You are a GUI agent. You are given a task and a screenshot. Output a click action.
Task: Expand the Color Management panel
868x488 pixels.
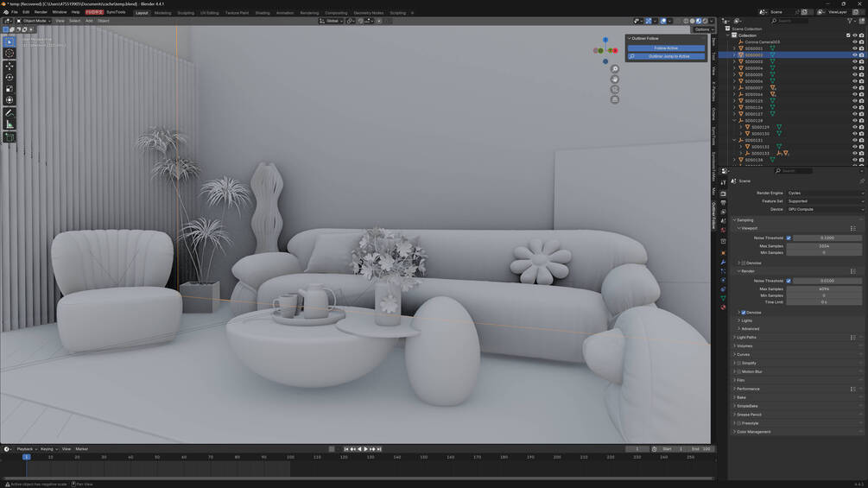tap(753, 432)
